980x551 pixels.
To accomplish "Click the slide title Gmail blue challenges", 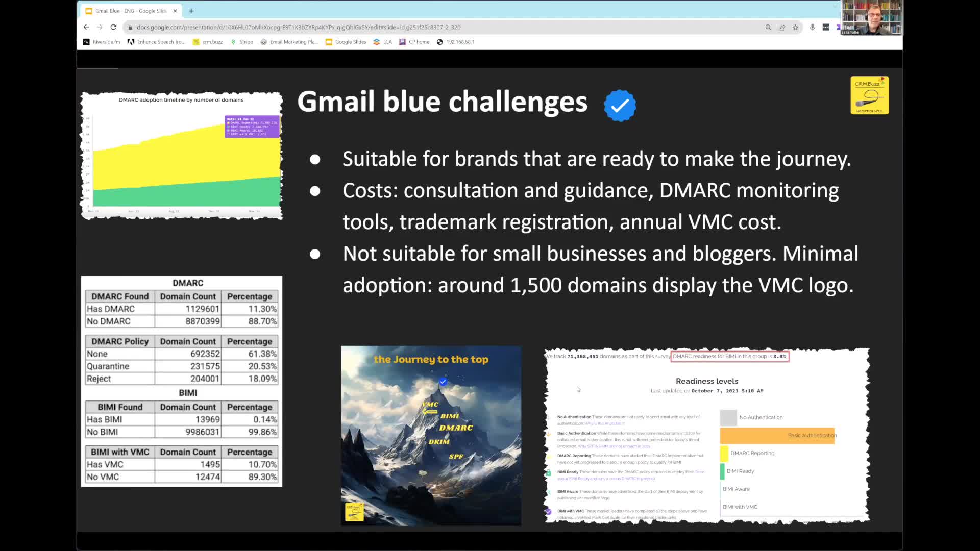I will click(x=442, y=102).
